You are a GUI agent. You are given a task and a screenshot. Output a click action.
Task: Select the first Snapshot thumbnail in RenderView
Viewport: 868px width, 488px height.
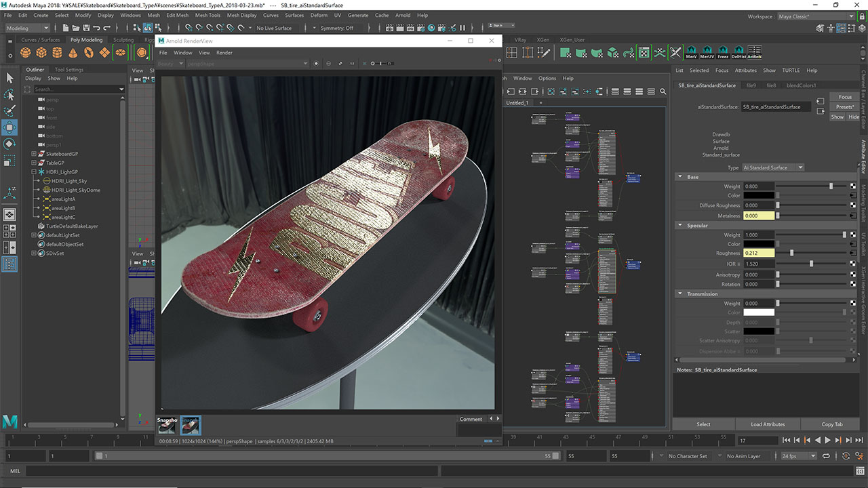(167, 425)
